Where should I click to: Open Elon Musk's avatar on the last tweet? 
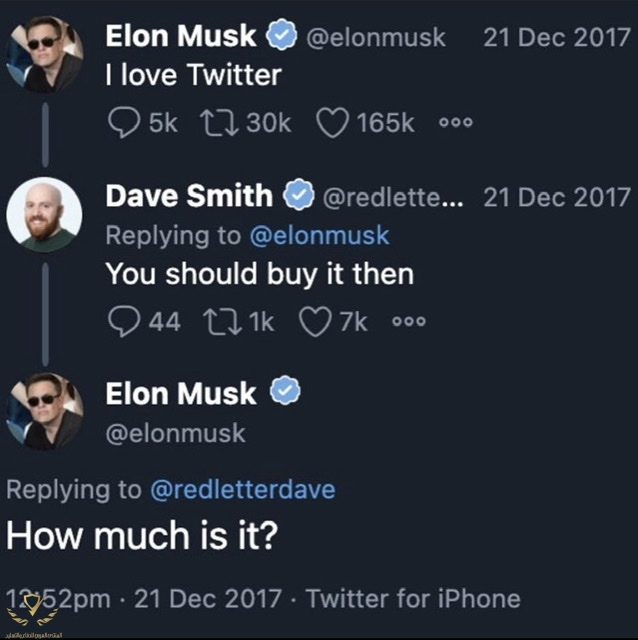point(43,410)
